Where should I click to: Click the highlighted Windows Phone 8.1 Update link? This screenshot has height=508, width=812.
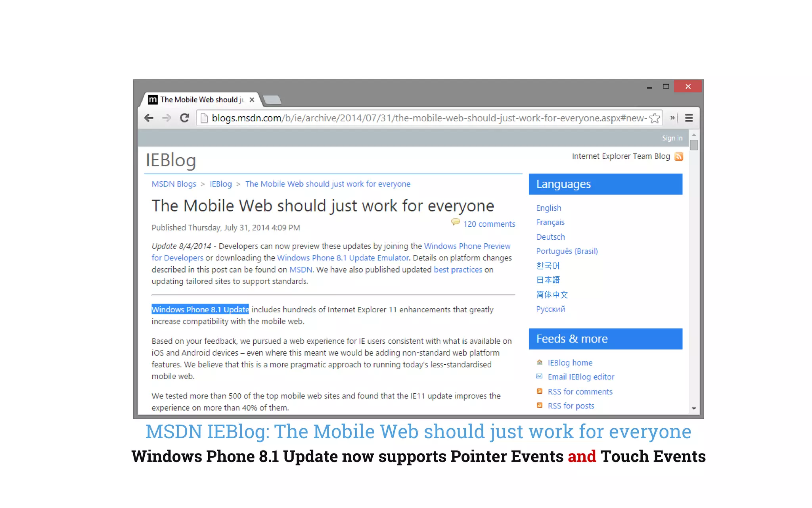(200, 310)
